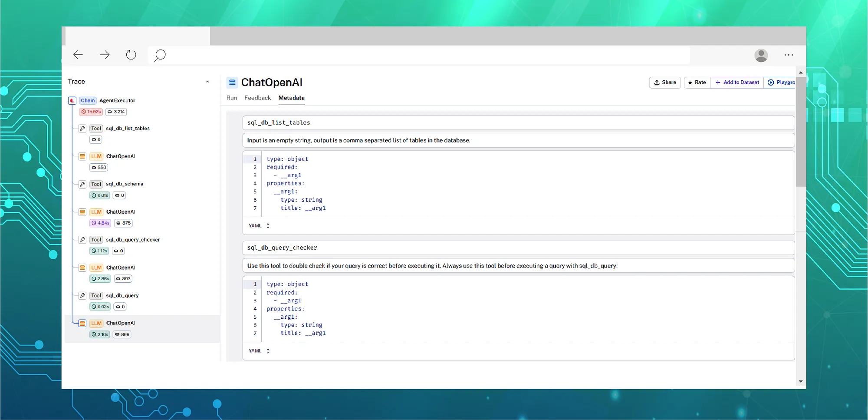Viewport: 868px width, 420px height.
Task: Select sql_db_query tool run
Action: click(122, 295)
